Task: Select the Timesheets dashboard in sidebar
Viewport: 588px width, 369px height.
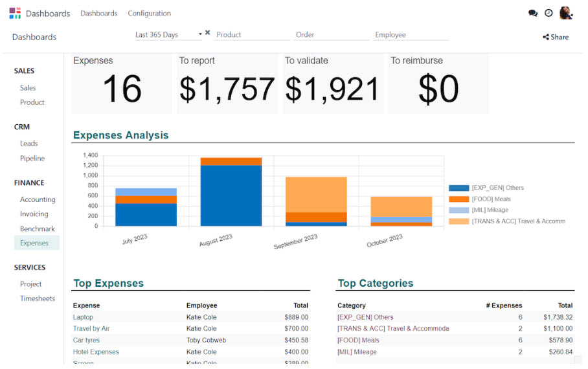Action: tap(38, 299)
